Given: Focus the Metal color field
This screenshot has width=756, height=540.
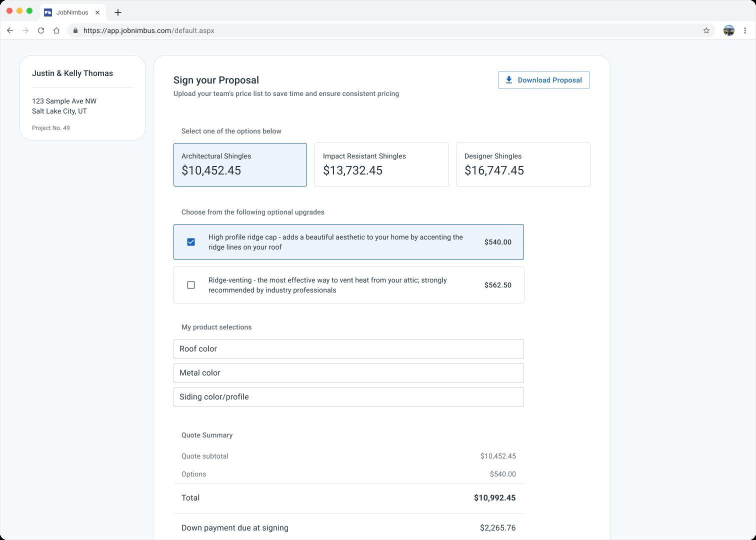Looking at the screenshot, I should click(348, 373).
